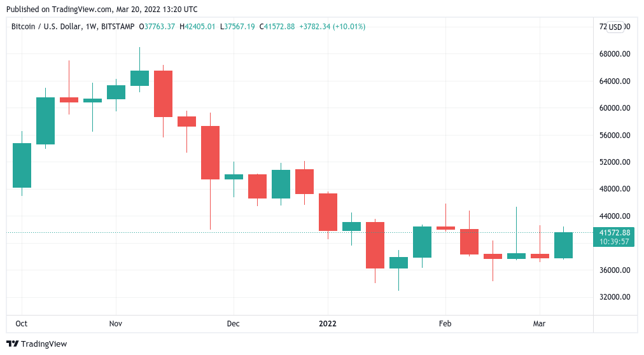Click the Nov label on time axis

click(x=116, y=324)
